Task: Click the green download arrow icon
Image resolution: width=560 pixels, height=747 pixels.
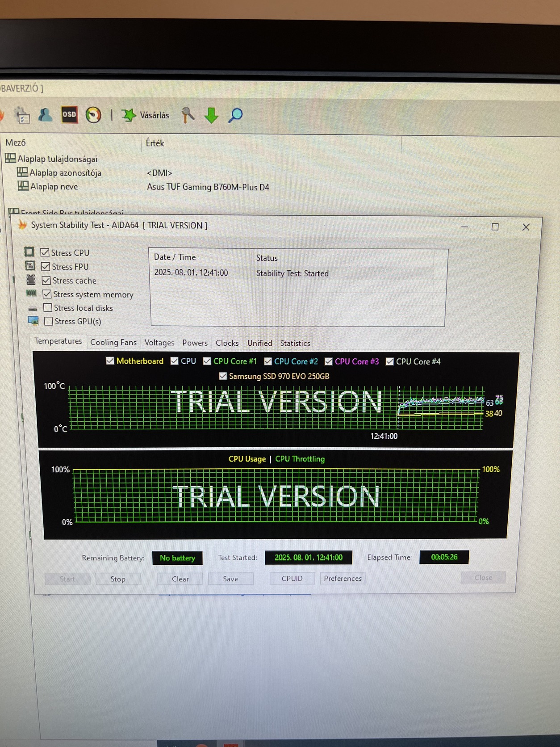Action: coord(211,115)
